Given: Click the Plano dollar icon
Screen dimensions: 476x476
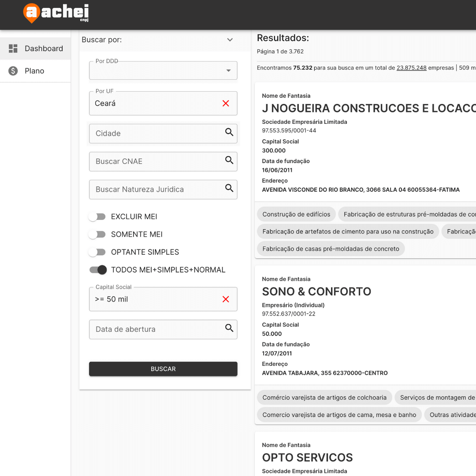Looking at the screenshot, I should pyautogui.click(x=13, y=71).
